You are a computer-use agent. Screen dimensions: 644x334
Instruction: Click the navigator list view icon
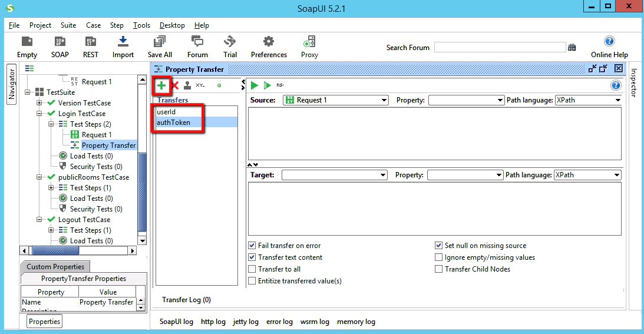29,68
